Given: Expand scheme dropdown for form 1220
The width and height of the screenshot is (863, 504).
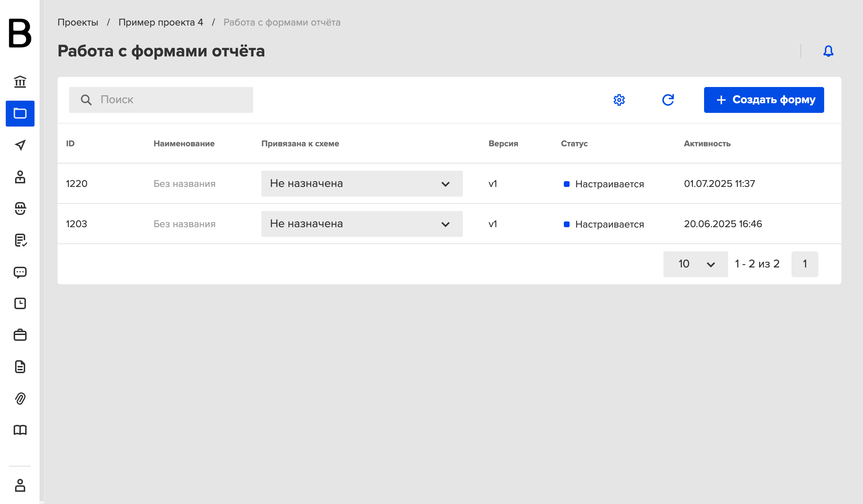Looking at the screenshot, I should click(362, 184).
